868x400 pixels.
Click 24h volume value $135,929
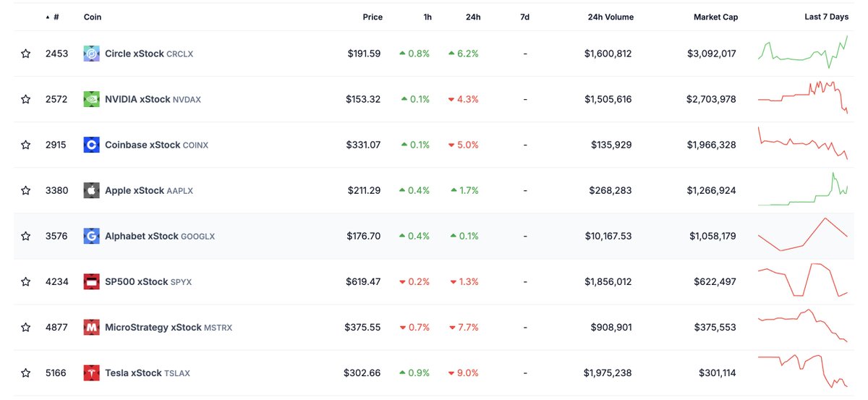point(611,145)
